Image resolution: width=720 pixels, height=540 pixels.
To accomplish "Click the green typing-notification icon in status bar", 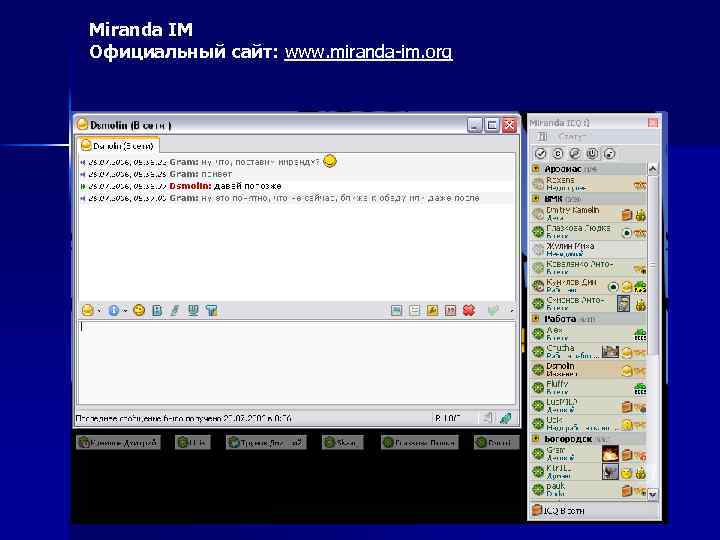I will [506, 418].
